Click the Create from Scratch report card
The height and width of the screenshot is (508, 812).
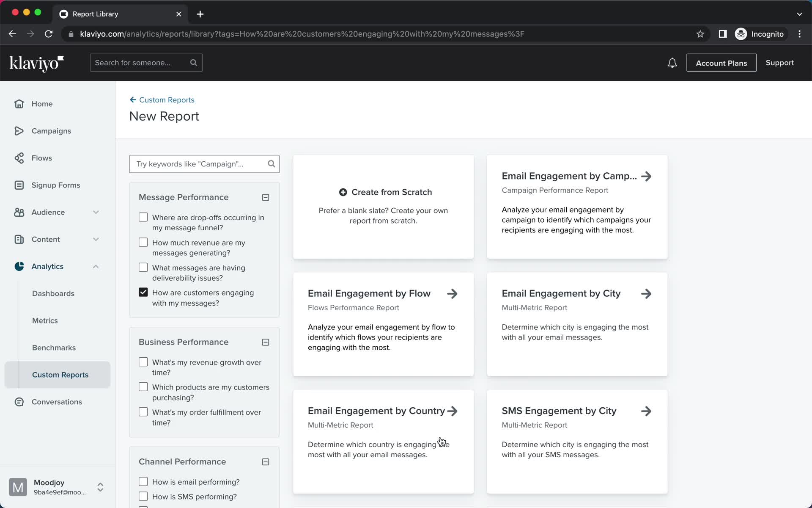(384, 207)
